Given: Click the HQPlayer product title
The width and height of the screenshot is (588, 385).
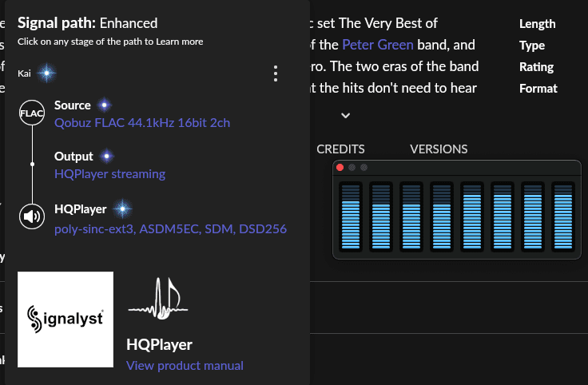Looking at the screenshot, I should pos(159,345).
